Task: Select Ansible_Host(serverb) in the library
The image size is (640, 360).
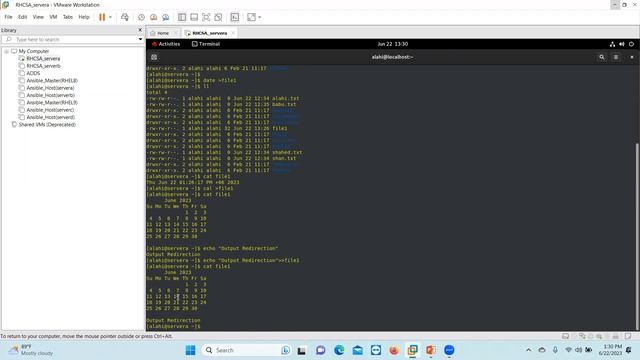Action: pyautogui.click(x=51, y=96)
